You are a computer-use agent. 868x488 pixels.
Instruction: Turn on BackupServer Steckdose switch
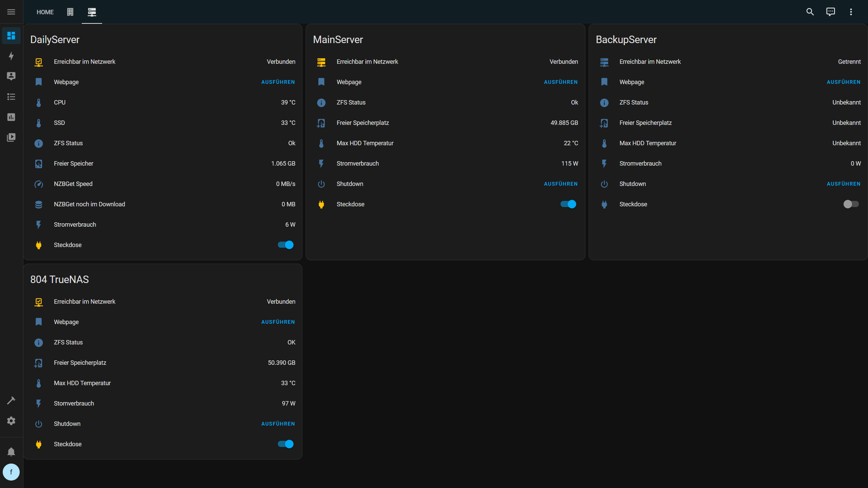point(851,204)
